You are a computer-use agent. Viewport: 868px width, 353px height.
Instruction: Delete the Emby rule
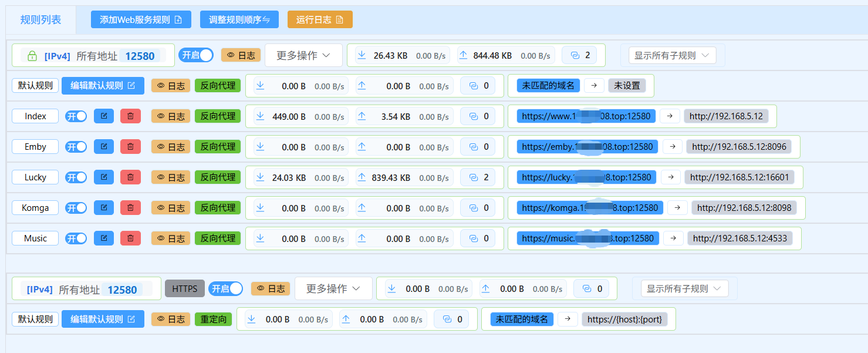[x=130, y=147]
